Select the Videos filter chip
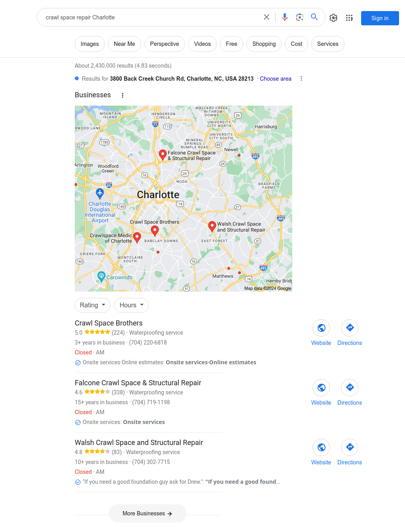405x532 pixels. [202, 44]
